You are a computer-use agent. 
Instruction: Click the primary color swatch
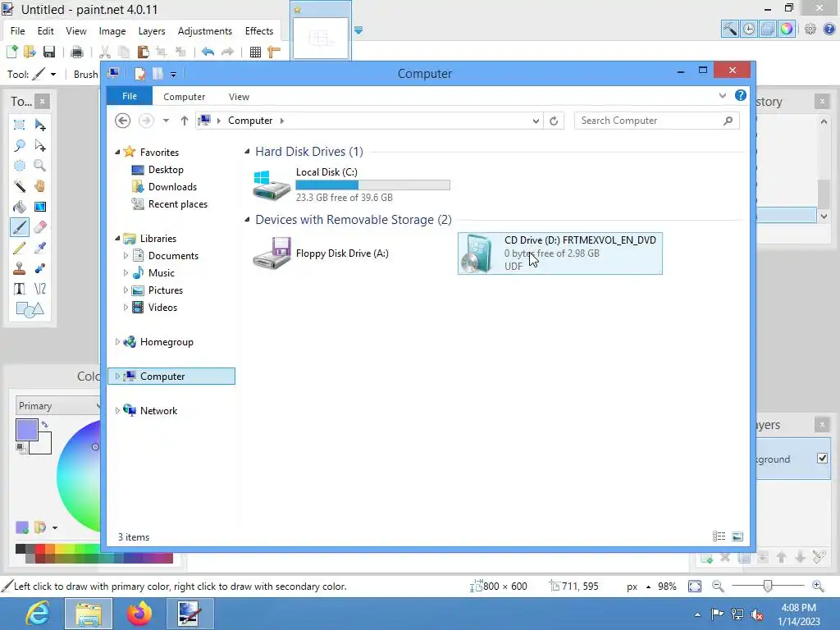27,430
